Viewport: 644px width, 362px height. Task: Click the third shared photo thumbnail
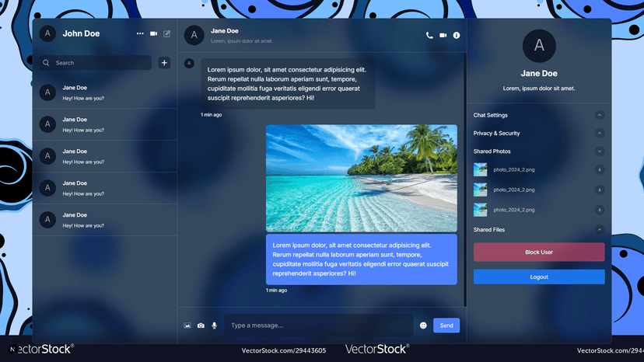click(x=480, y=210)
